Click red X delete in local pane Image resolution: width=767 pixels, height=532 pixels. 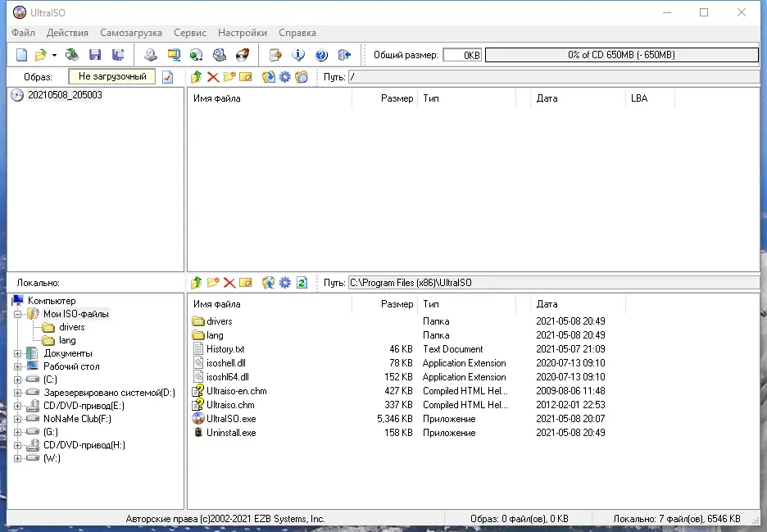click(229, 283)
